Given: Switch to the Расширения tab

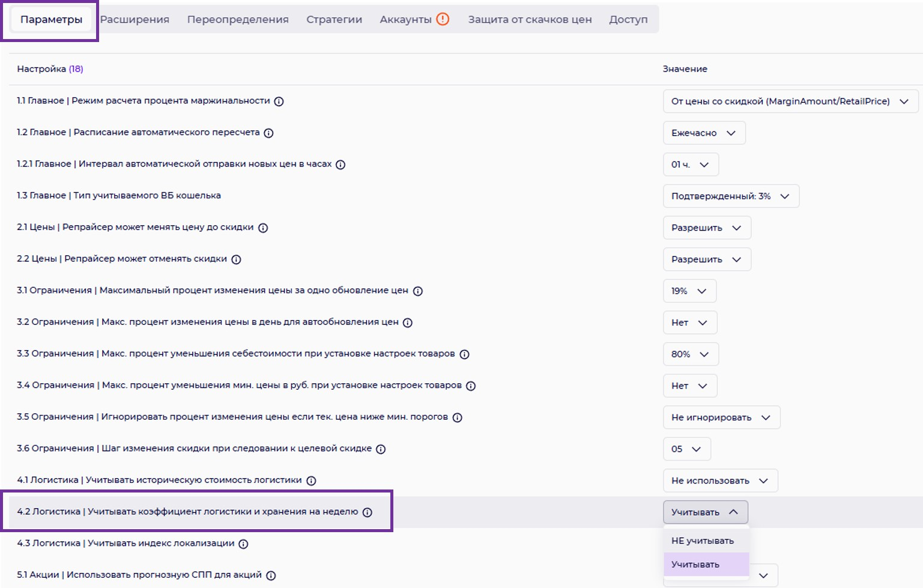Looking at the screenshot, I should [x=135, y=19].
